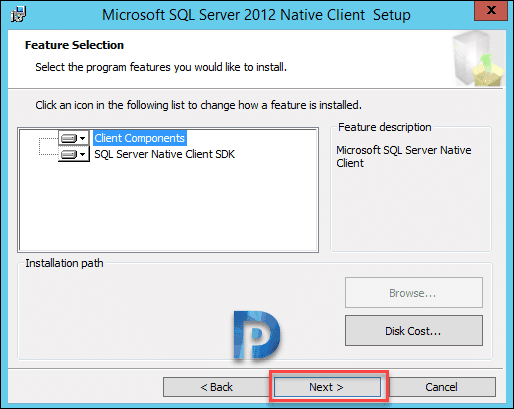
Task: Select SQL Server Native Client SDK feature
Action: (164, 154)
